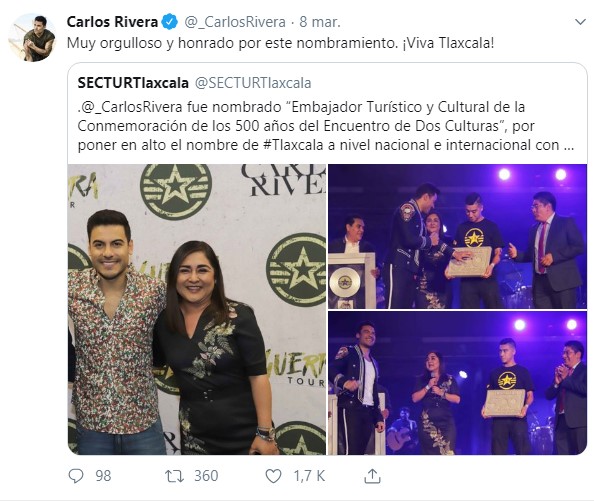
Task: Expand the tweet options chevron
Action: click(x=580, y=22)
